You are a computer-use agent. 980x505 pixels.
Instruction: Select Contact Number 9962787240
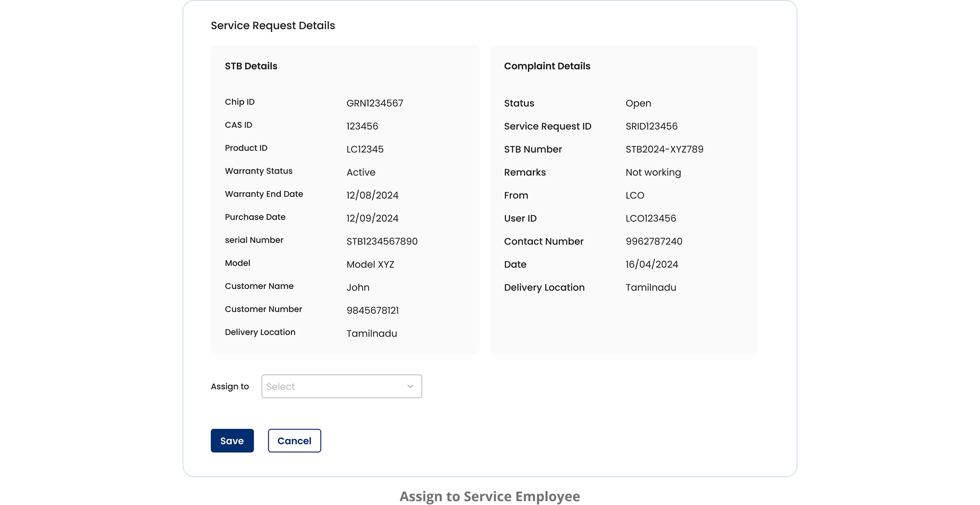(x=654, y=241)
